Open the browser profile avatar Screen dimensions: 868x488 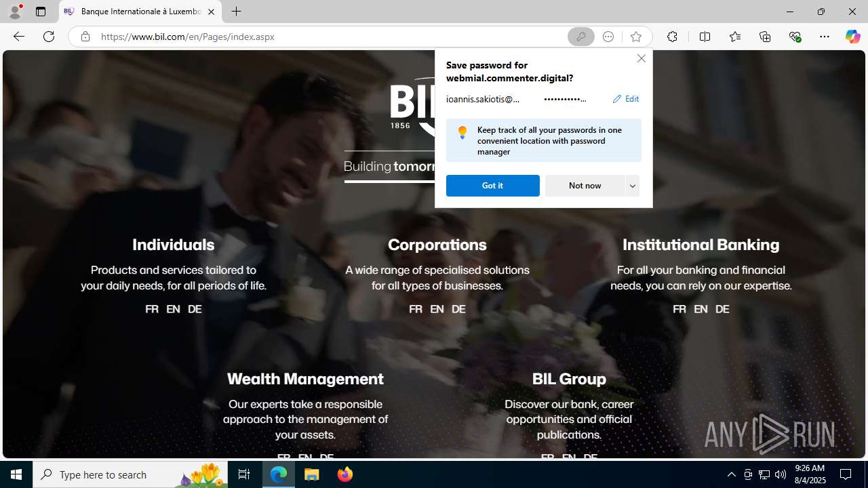click(15, 12)
